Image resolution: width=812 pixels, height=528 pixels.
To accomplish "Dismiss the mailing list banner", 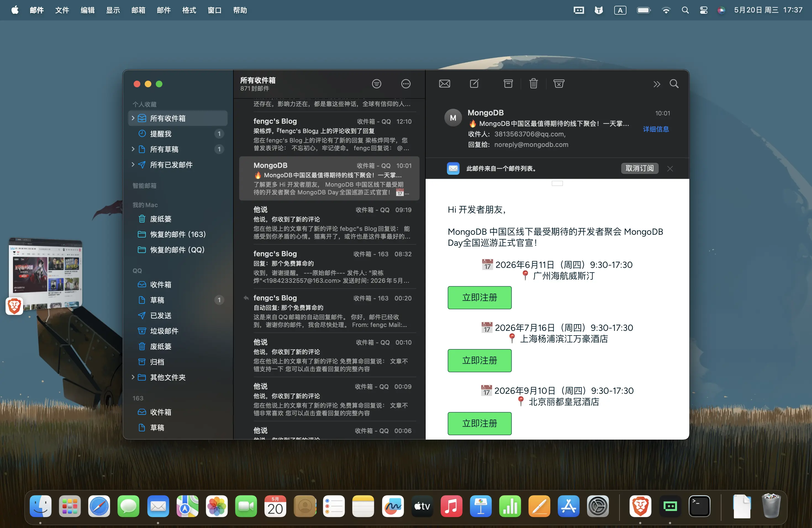I will pos(670,168).
